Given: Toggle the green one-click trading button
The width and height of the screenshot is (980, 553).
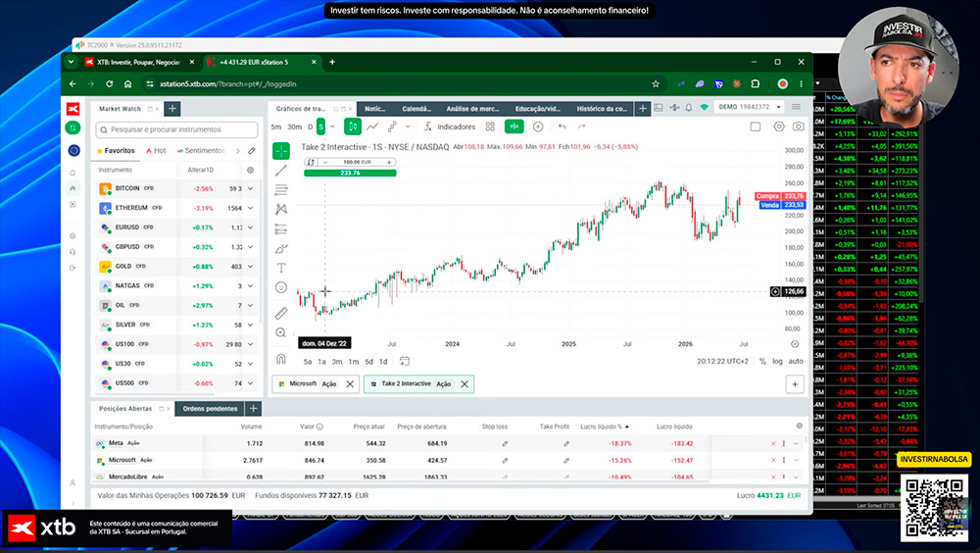Looking at the screenshot, I should point(514,126).
